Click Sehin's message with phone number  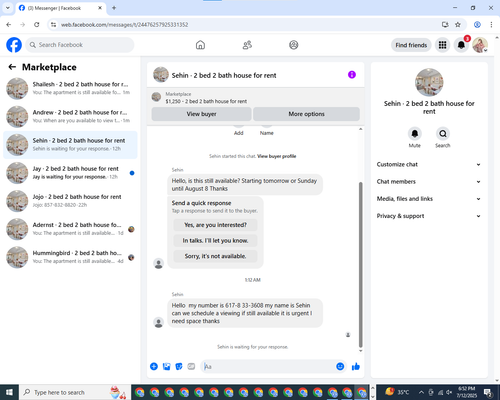[x=245, y=313]
